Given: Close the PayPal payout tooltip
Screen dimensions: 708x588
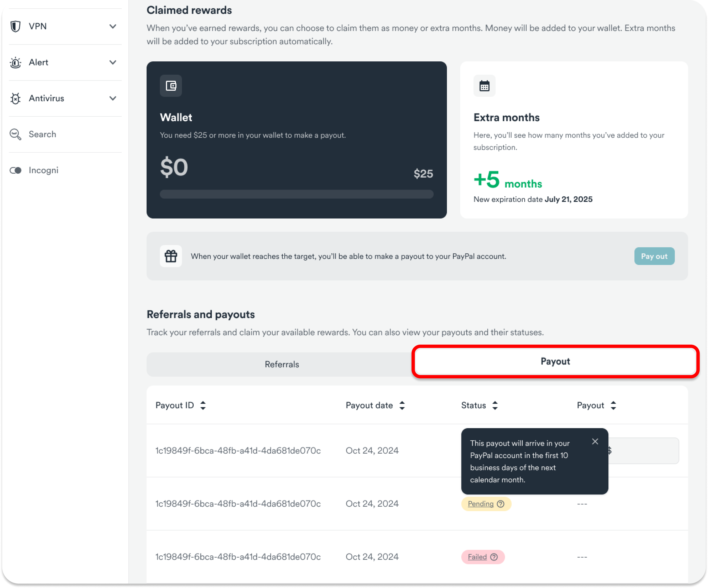Looking at the screenshot, I should [595, 442].
